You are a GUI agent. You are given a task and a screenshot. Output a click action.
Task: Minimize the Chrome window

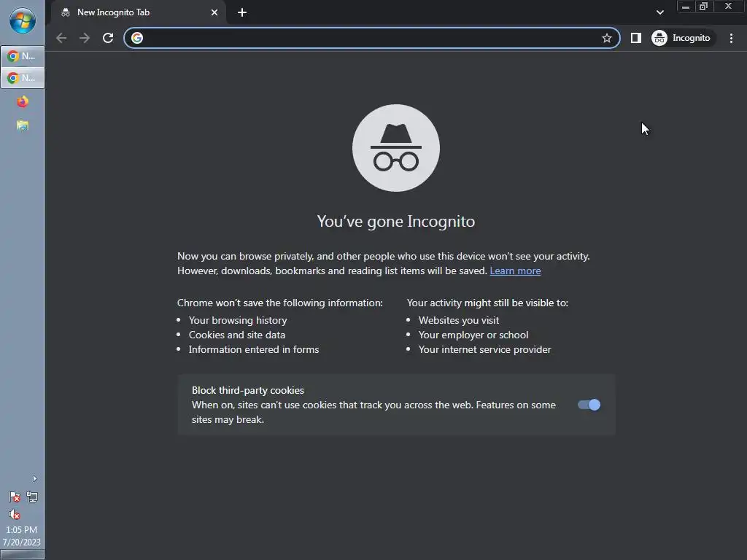(686, 7)
